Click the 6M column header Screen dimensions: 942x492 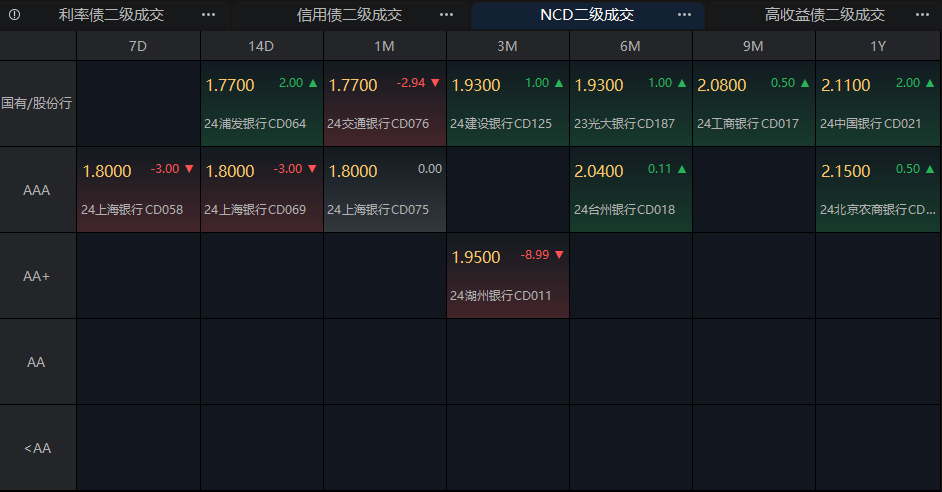point(630,46)
